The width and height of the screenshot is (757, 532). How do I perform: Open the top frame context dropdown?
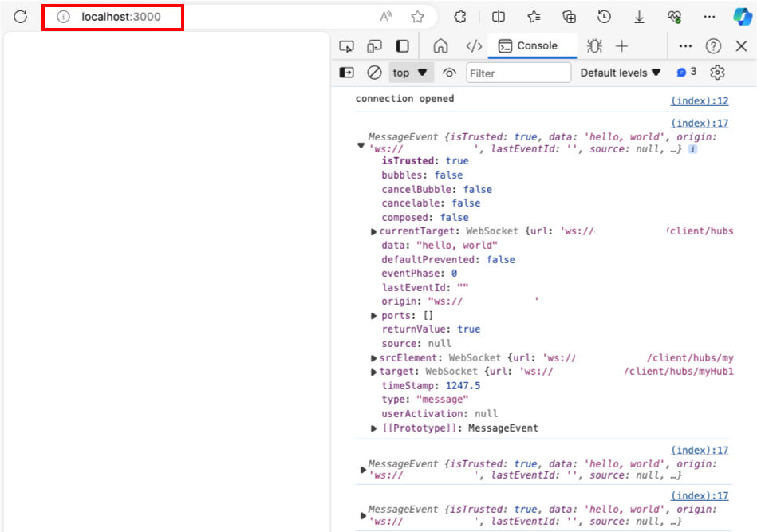pyautogui.click(x=410, y=72)
